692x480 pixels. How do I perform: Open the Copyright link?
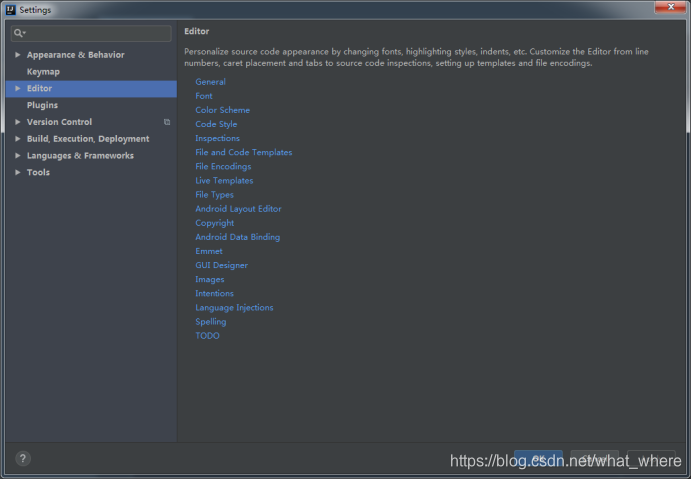click(214, 223)
